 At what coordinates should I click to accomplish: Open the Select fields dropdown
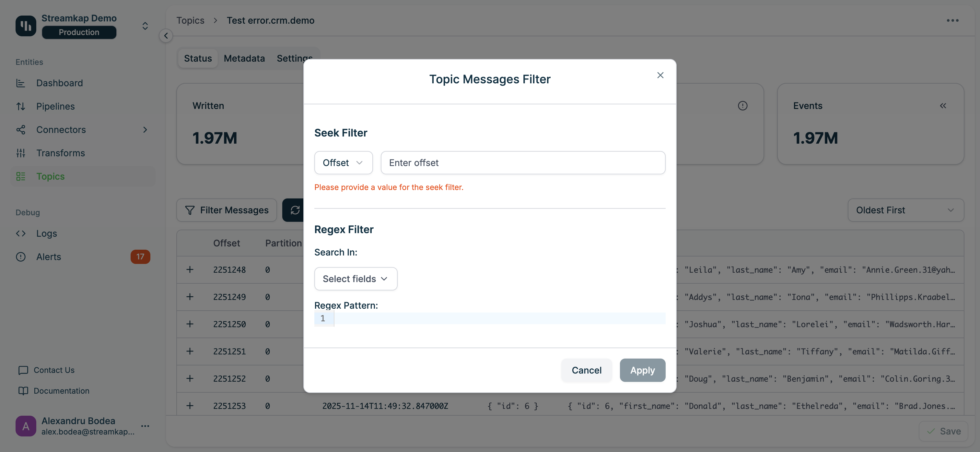point(355,278)
